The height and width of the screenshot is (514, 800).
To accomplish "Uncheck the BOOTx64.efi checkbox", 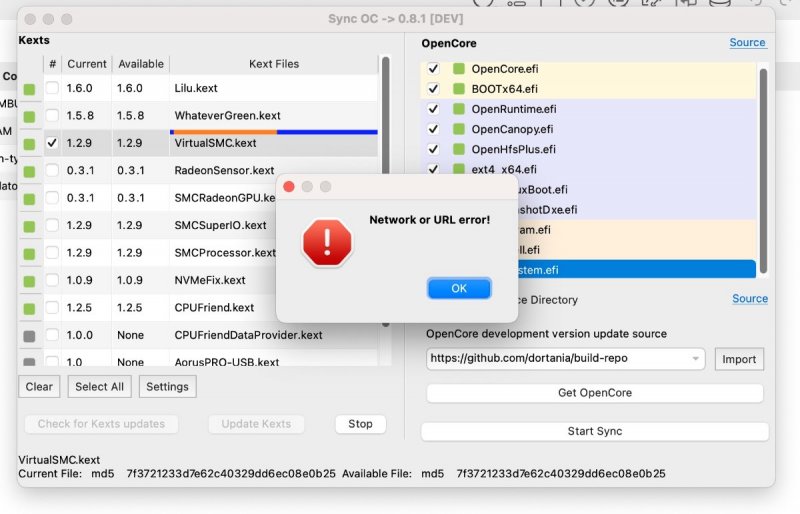I will point(433,89).
